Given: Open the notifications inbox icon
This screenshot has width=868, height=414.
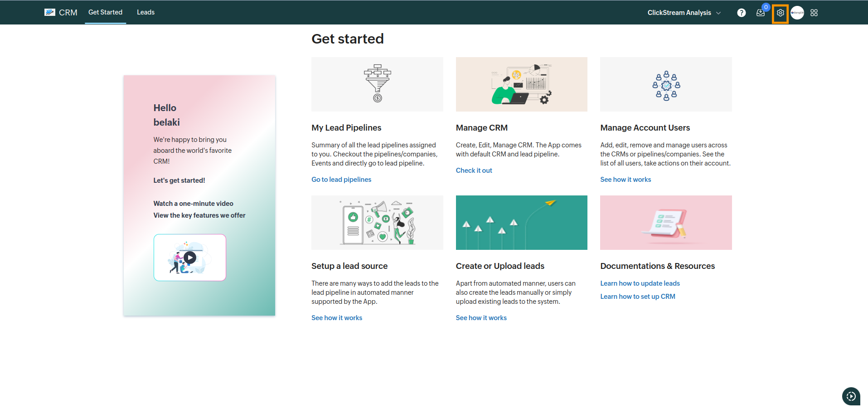Looking at the screenshot, I should pos(761,13).
